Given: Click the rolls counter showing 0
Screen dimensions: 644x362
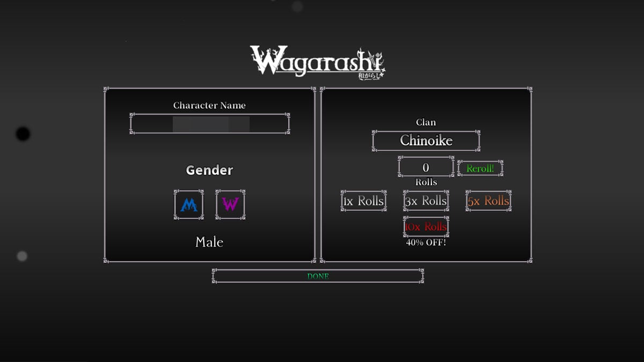Looking at the screenshot, I should click(x=426, y=167).
